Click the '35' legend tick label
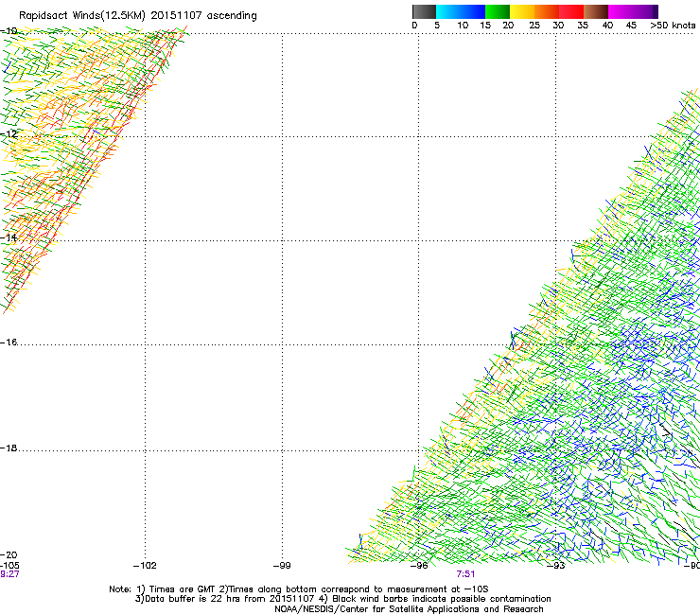 583,26
